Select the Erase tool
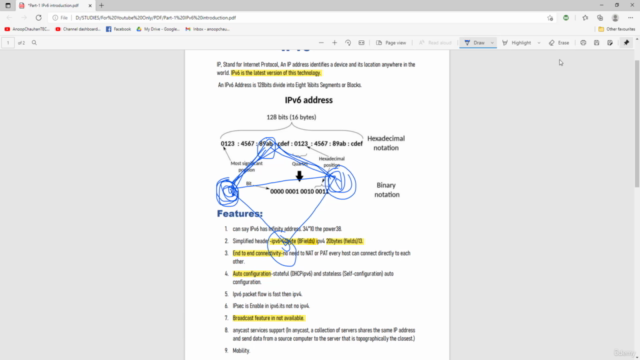 tap(559, 43)
